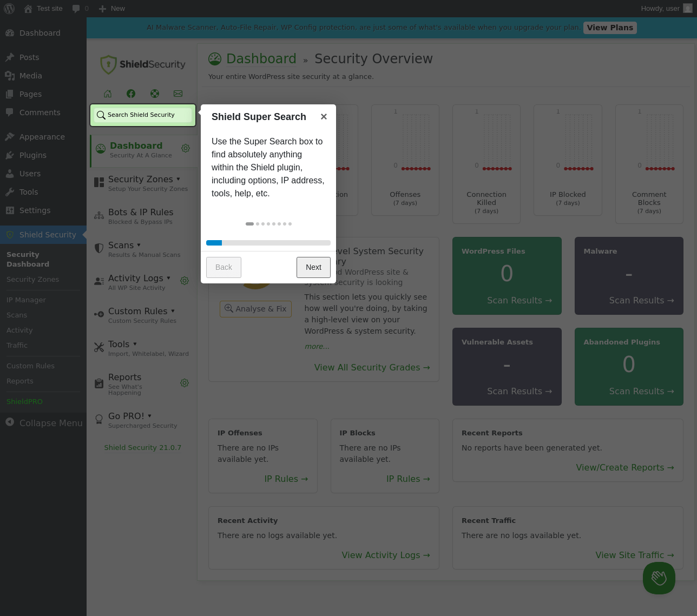This screenshot has width=697, height=616.
Task: Click the Shield plugin home icon
Action: pyautogui.click(x=108, y=94)
